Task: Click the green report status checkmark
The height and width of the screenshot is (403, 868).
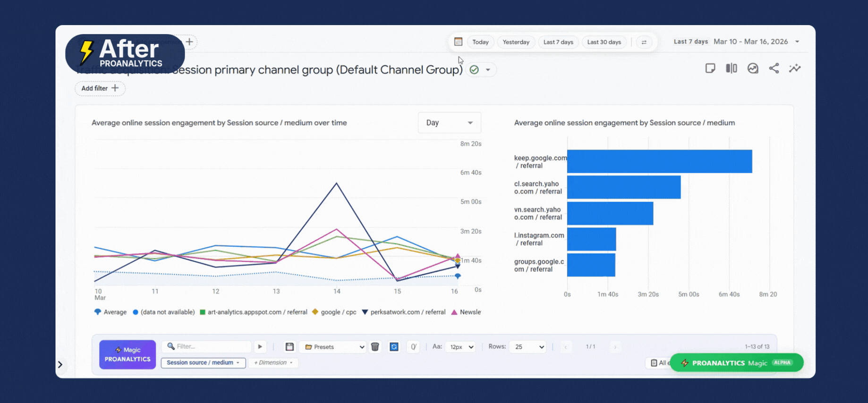Action: 474,70
